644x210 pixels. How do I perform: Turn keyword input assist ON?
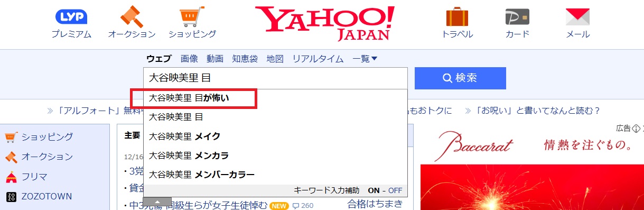click(374, 190)
